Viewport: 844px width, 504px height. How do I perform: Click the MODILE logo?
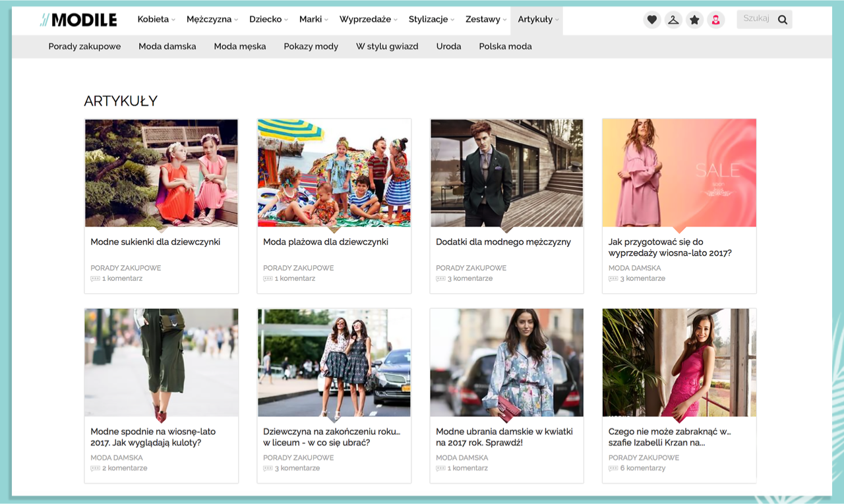point(78,20)
